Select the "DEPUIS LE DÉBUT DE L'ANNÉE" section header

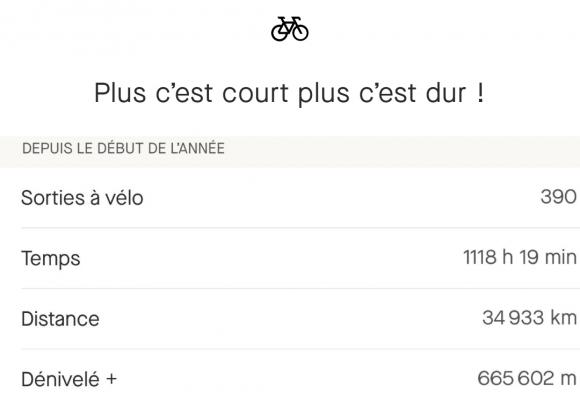(x=123, y=148)
